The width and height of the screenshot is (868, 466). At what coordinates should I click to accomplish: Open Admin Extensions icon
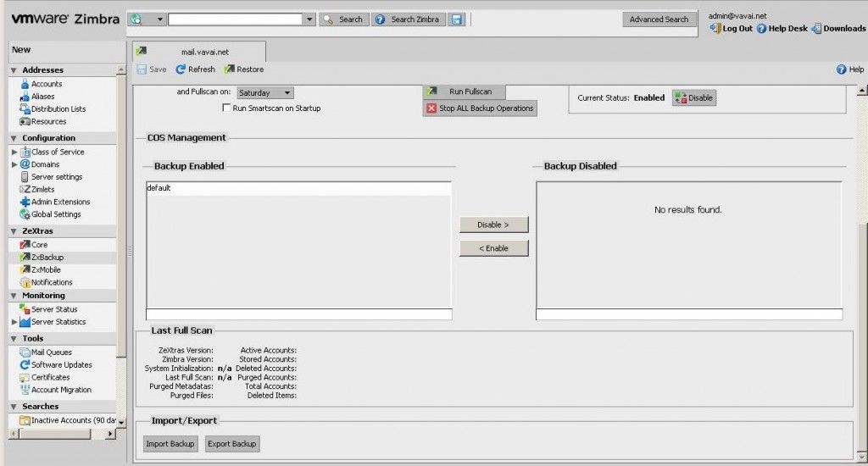coord(25,202)
